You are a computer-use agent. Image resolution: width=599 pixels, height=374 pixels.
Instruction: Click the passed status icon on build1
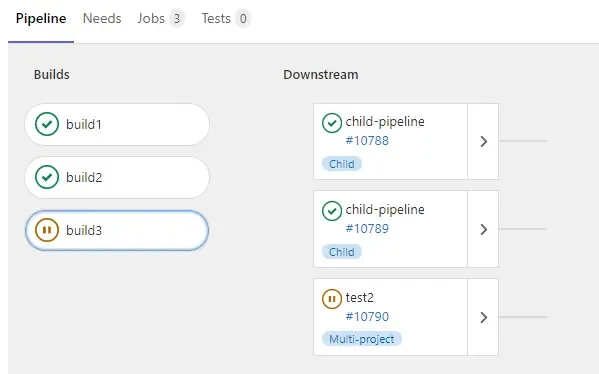click(x=47, y=124)
